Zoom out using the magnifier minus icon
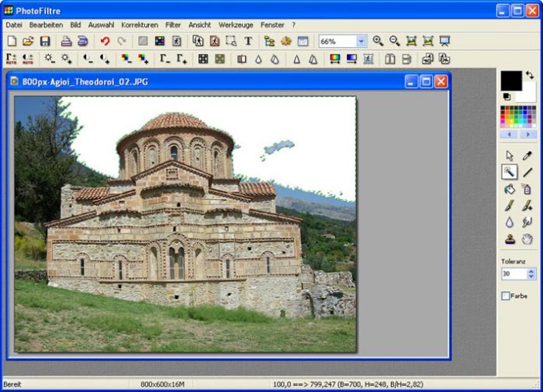This screenshot has width=543, height=392. (394, 41)
